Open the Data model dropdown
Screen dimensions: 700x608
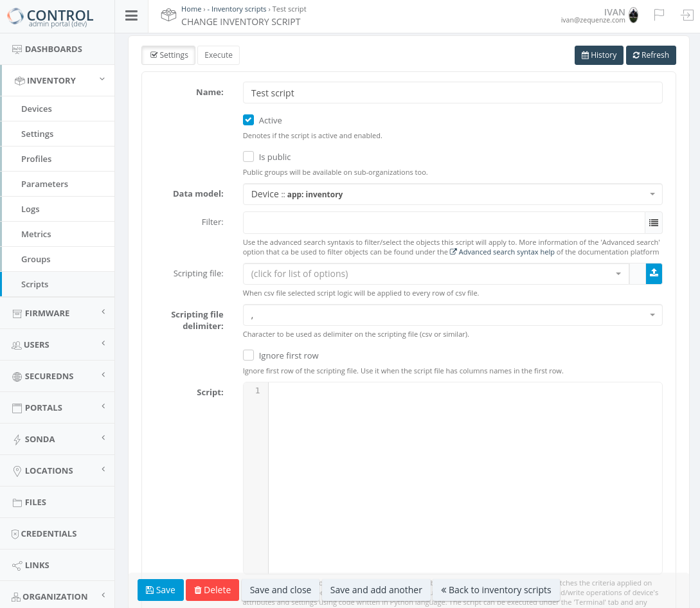[452, 194]
